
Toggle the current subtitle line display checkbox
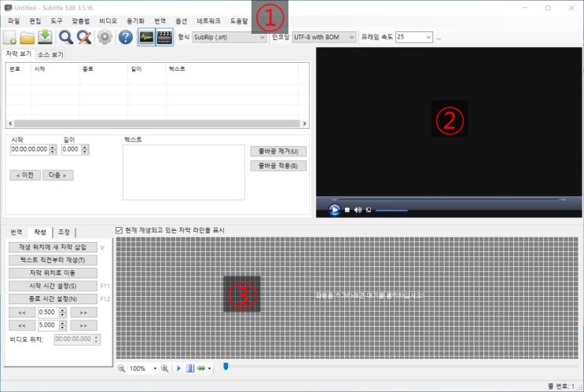(119, 230)
